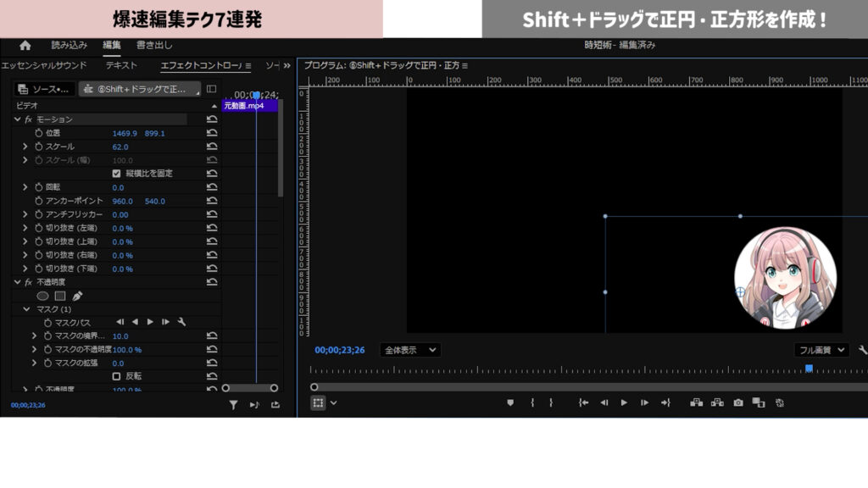Toggle アンカーポイント animation stopwatch

(x=39, y=201)
